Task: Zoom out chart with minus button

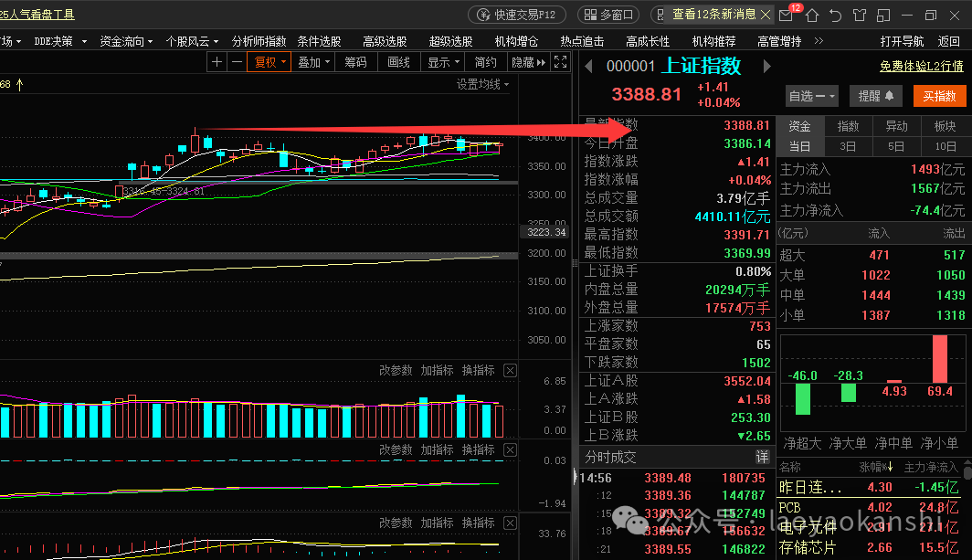Action: tap(237, 62)
